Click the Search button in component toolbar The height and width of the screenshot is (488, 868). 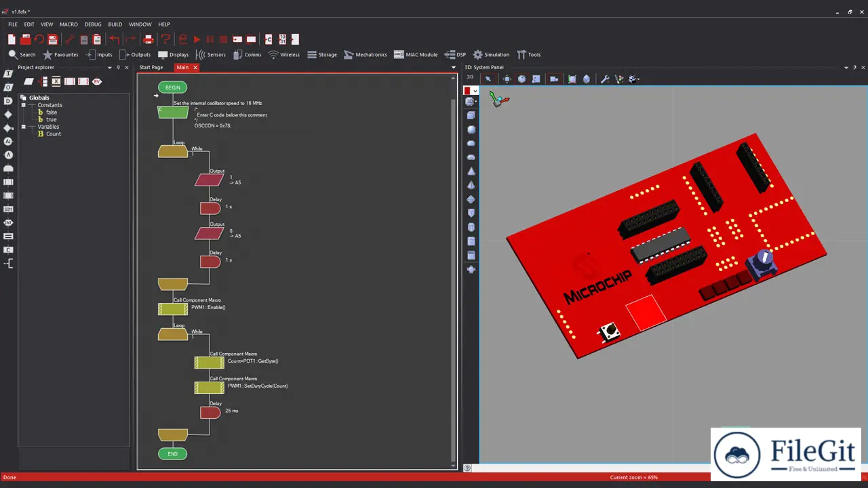click(22, 55)
